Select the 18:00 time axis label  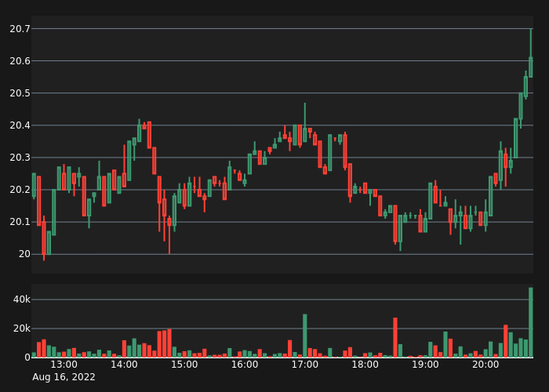[x=365, y=365]
